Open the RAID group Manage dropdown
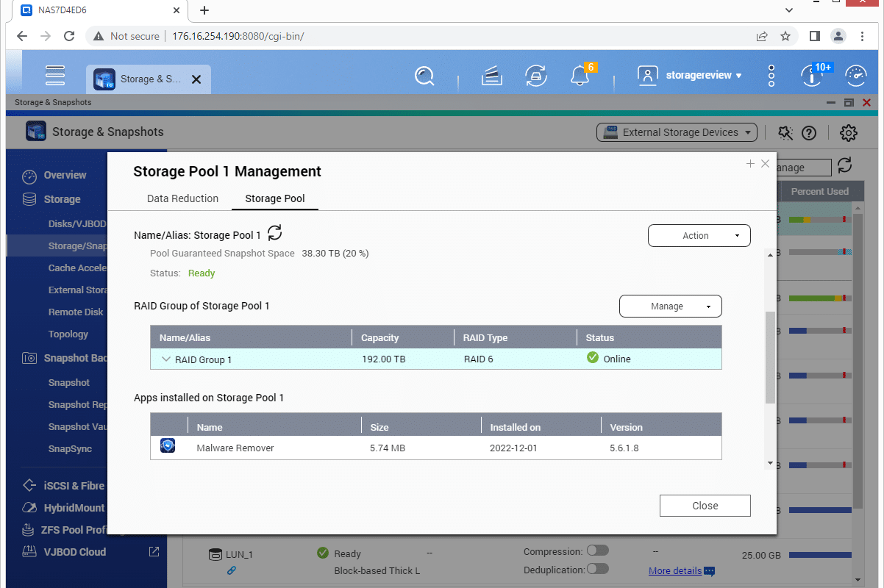 tap(671, 306)
